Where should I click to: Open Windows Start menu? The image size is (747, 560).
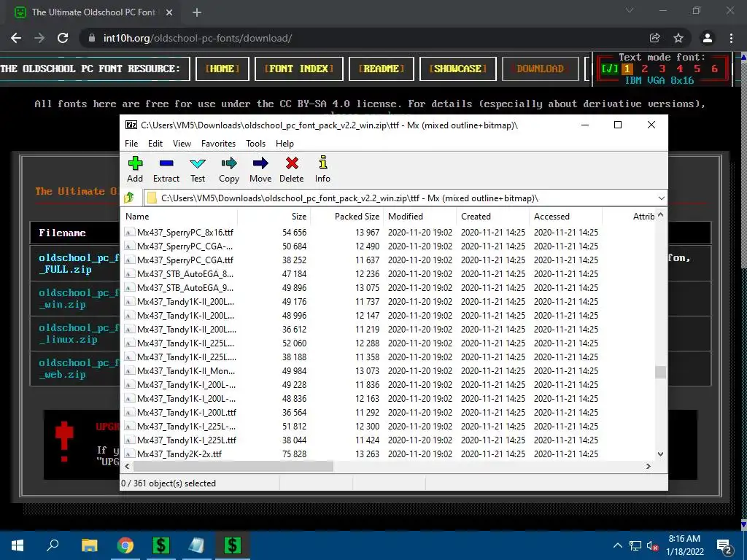pyautogui.click(x=18, y=545)
